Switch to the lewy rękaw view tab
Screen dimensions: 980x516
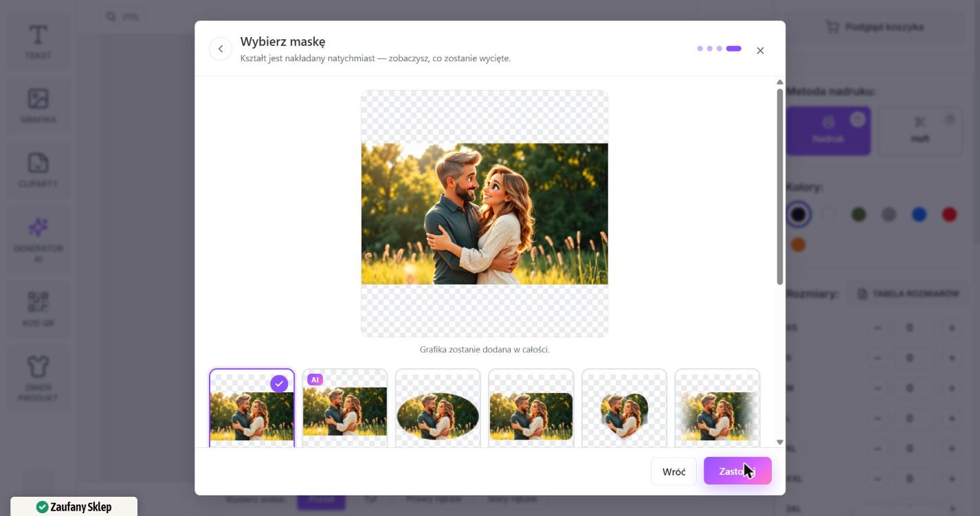(x=512, y=500)
